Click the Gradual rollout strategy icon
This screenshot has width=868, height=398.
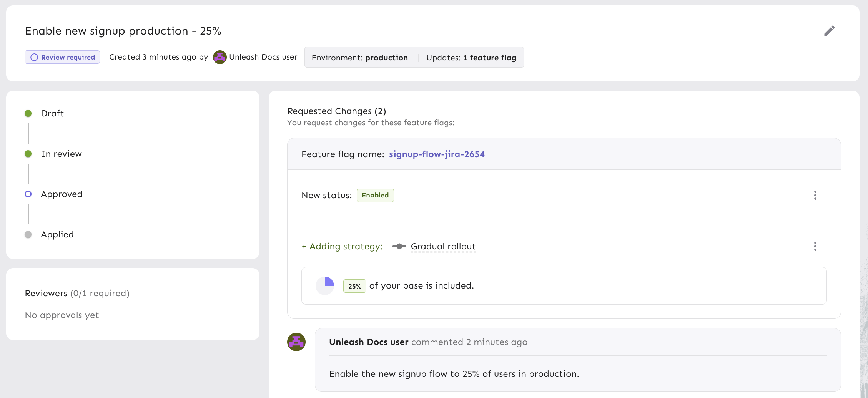(399, 246)
